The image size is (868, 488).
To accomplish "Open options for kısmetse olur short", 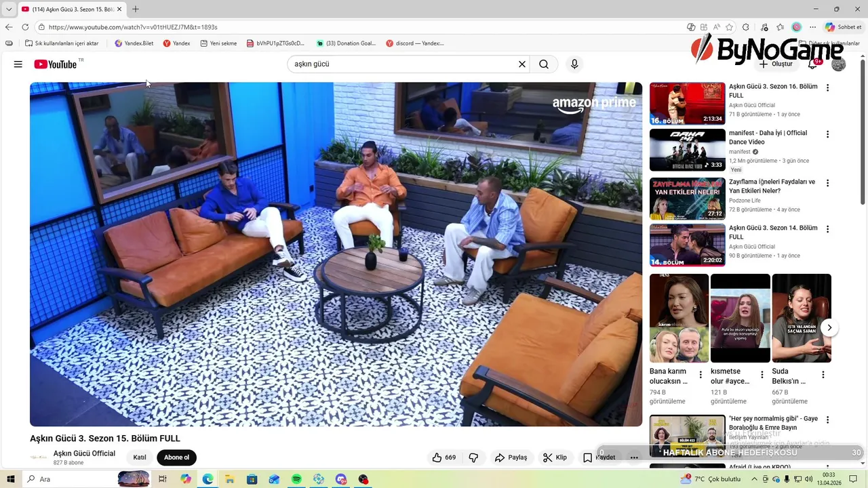I will (x=762, y=375).
